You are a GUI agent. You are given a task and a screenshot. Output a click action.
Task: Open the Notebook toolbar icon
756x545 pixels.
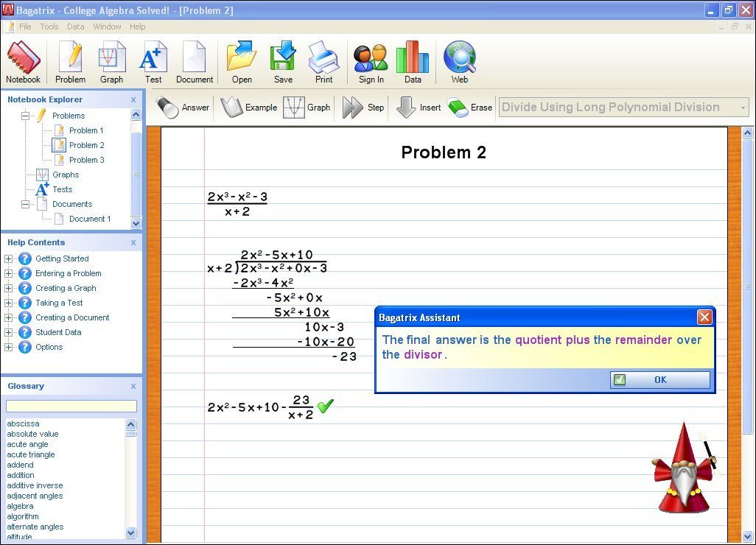tap(23, 62)
